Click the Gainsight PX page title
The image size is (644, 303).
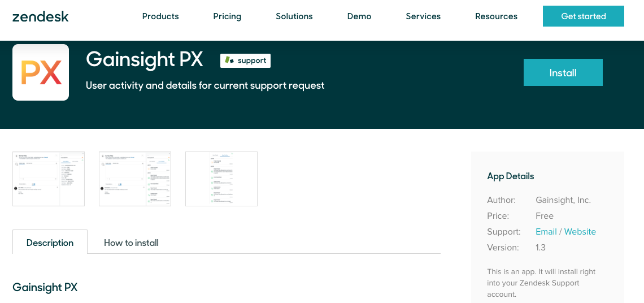pyautogui.click(x=145, y=59)
